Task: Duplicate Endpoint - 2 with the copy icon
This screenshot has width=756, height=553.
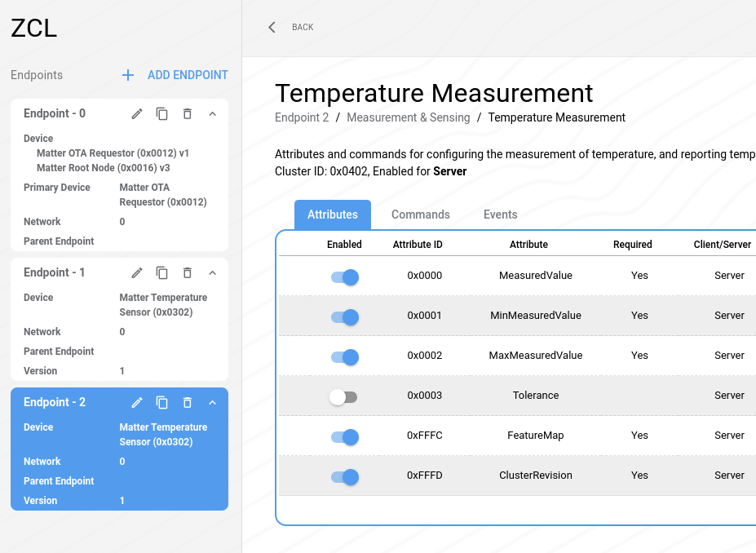Action: pyautogui.click(x=162, y=403)
